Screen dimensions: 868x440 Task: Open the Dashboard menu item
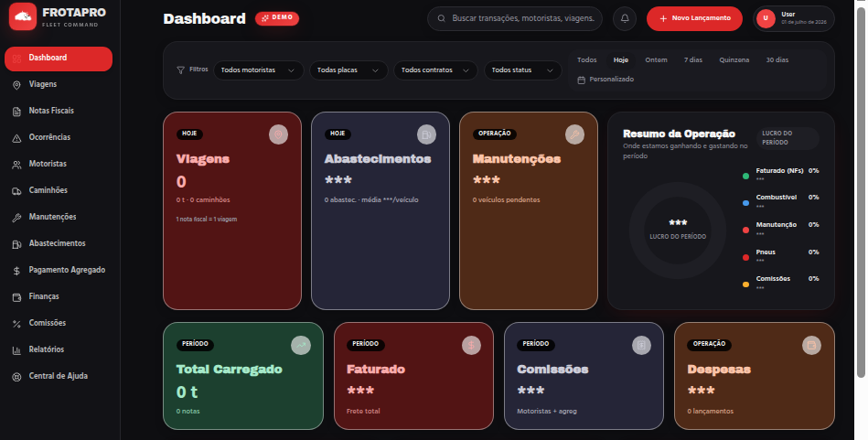[x=59, y=59]
